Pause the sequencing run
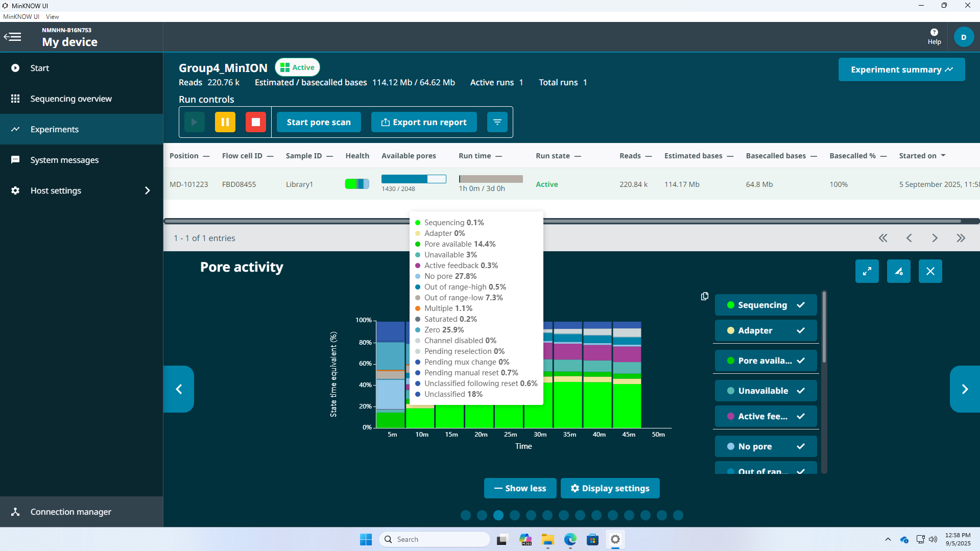The height and width of the screenshot is (551, 980). click(x=225, y=122)
